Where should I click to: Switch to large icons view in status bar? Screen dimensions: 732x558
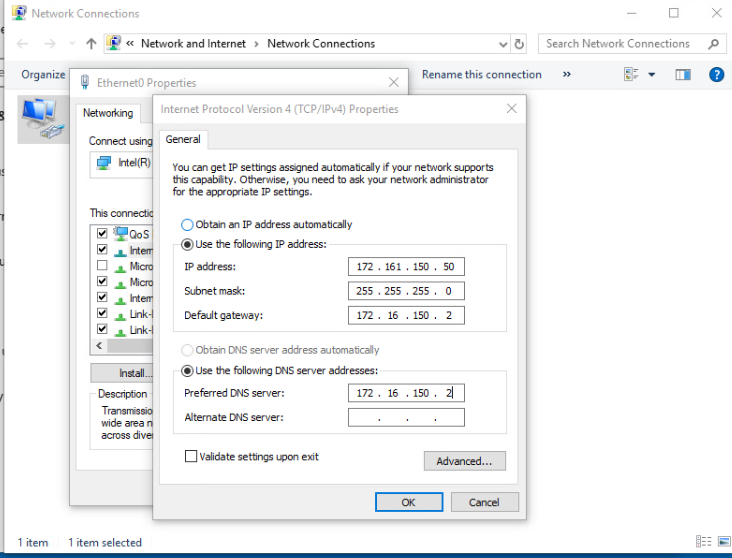(x=720, y=542)
